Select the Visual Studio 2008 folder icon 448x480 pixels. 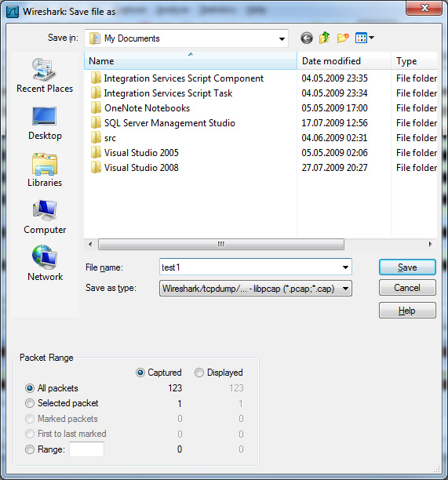point(96,168)
